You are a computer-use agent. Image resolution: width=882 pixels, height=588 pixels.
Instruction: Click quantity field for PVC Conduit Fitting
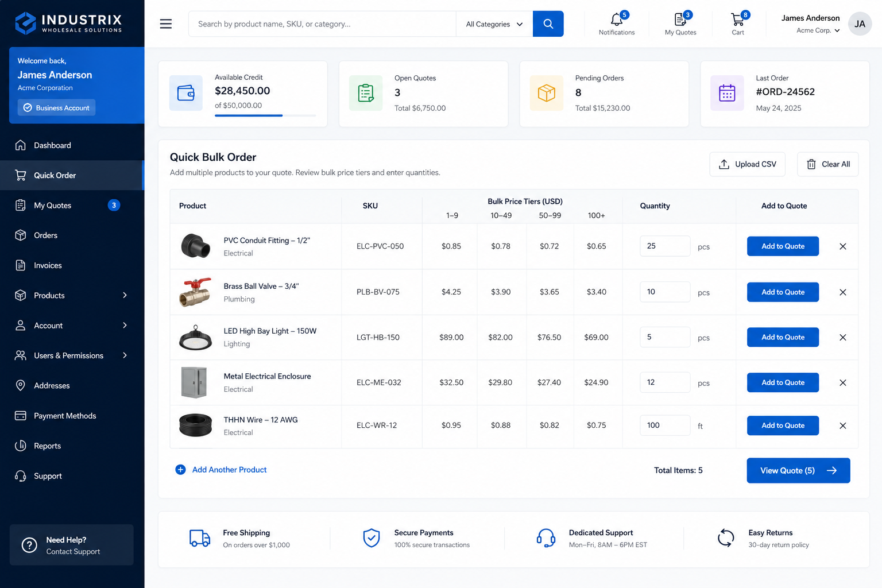[665, 246]
